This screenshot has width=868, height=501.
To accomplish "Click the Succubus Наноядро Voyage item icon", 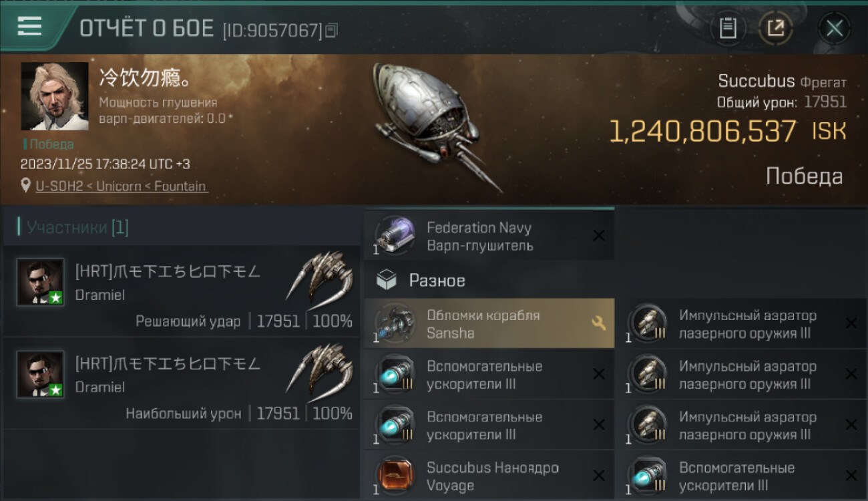I will tap(395, 476).
